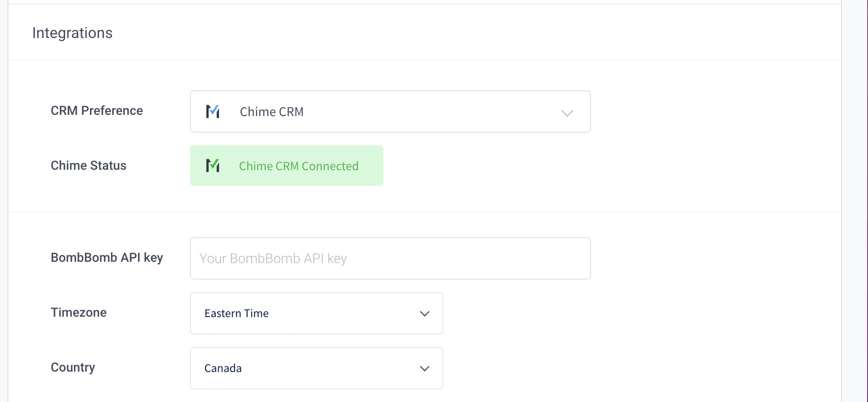This screenshot has width=868, height=402.
Task: Click the 'Chime CRM' text in dropdown
Action: (272, 112)
